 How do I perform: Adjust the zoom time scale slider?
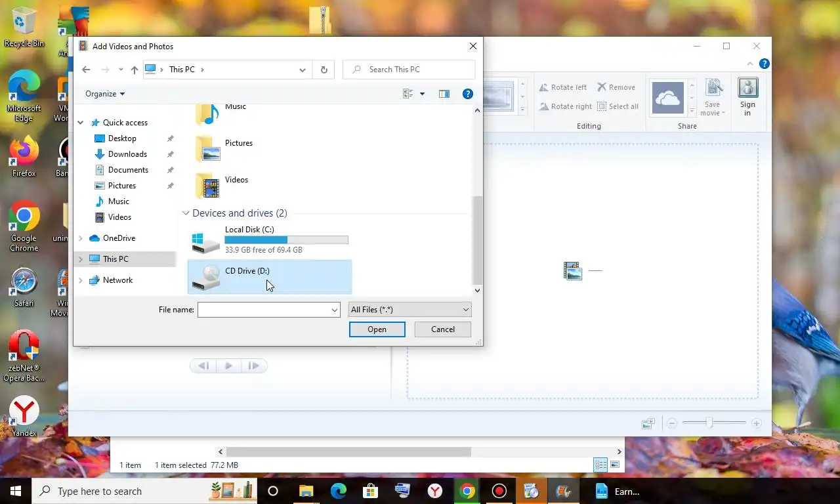709,423
